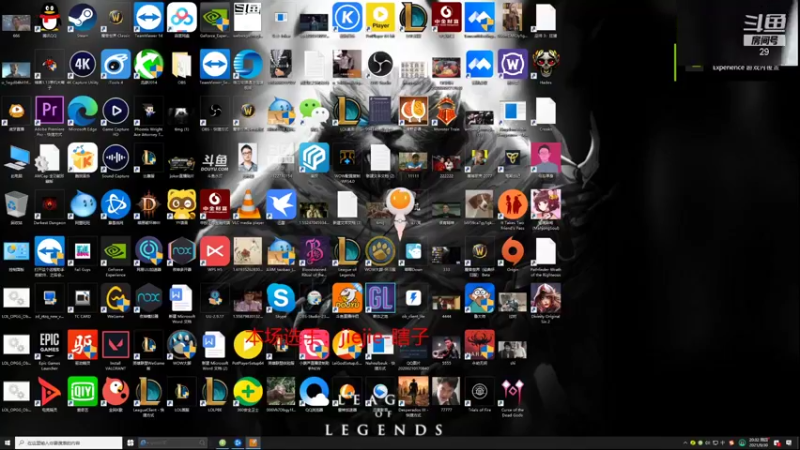The height and width of the screenshot is (450, 800).
Task: Launch the Desperados III shortcut
Action: 413,392
